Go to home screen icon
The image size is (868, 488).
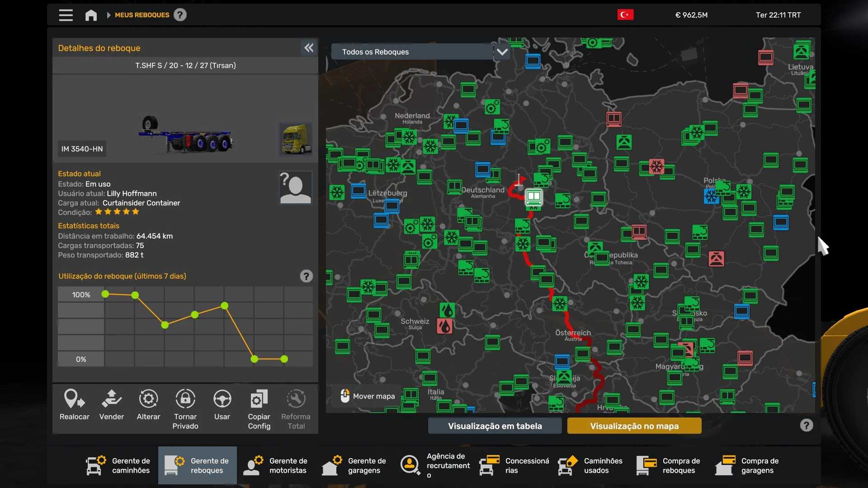tap(91, 15)
